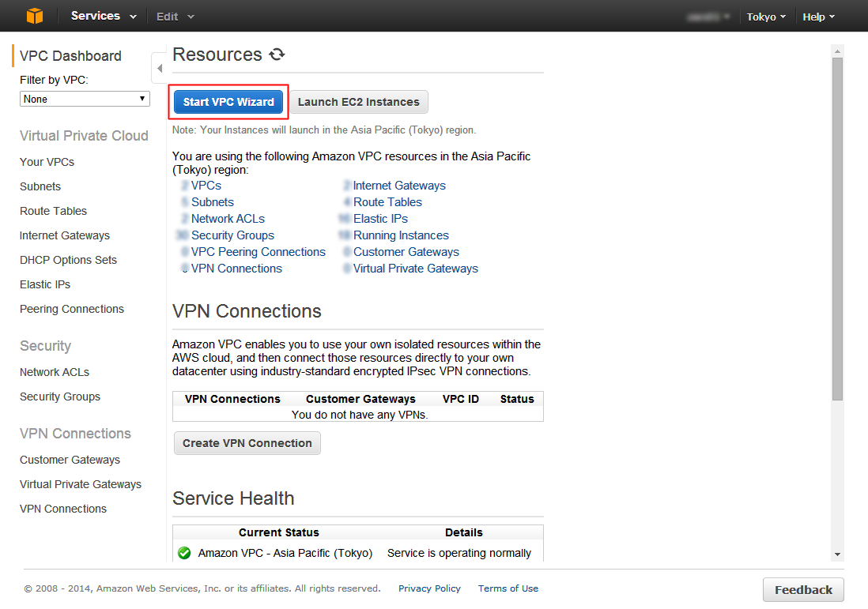Viewport: 868px width, 609px height.
Task: Start the VPC Wizard
Action: (x=228, y=102)
